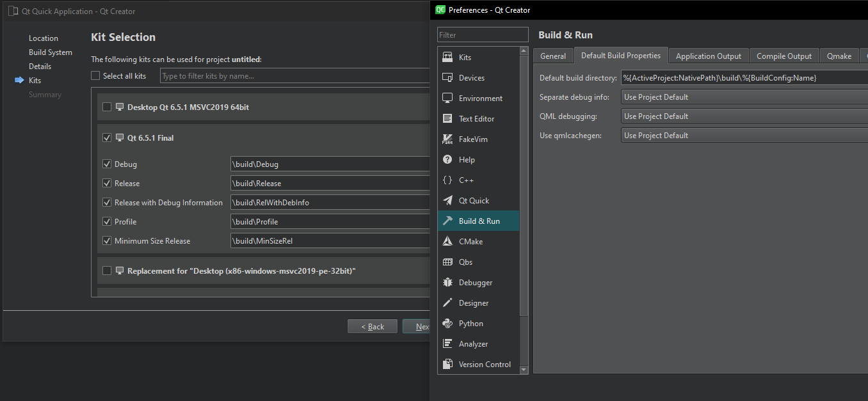The height and width of the screenshot is (401, 868).
Task: Select the Qbs category icon
Action: pyautogui.click(x=447, y=262)
